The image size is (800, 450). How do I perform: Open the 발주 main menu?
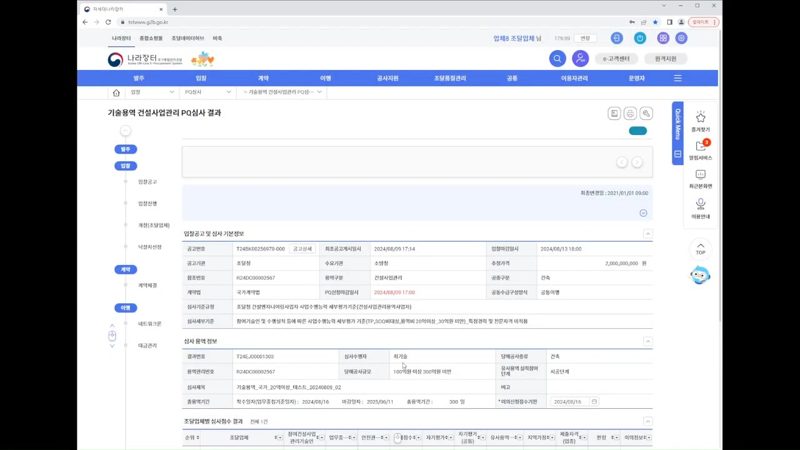139,79
